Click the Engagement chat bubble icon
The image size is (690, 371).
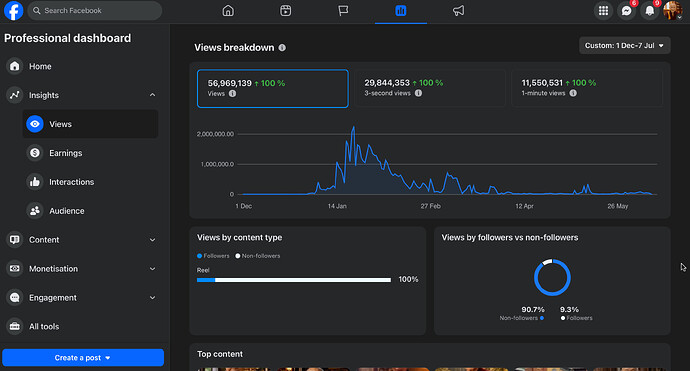[x=15, y=298]
